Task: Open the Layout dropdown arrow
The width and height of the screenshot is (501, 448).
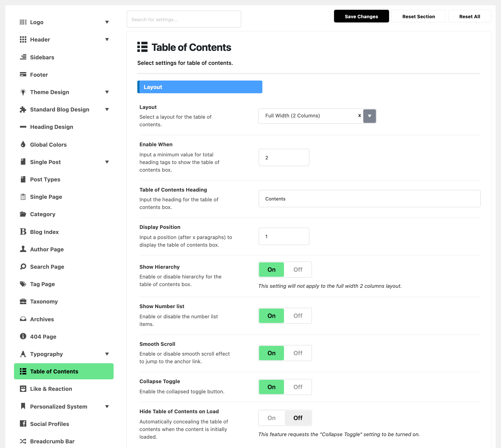Action: [370, 116]
